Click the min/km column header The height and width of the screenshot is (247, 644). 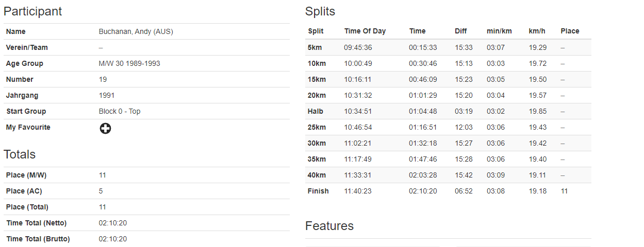coord(499,31)
